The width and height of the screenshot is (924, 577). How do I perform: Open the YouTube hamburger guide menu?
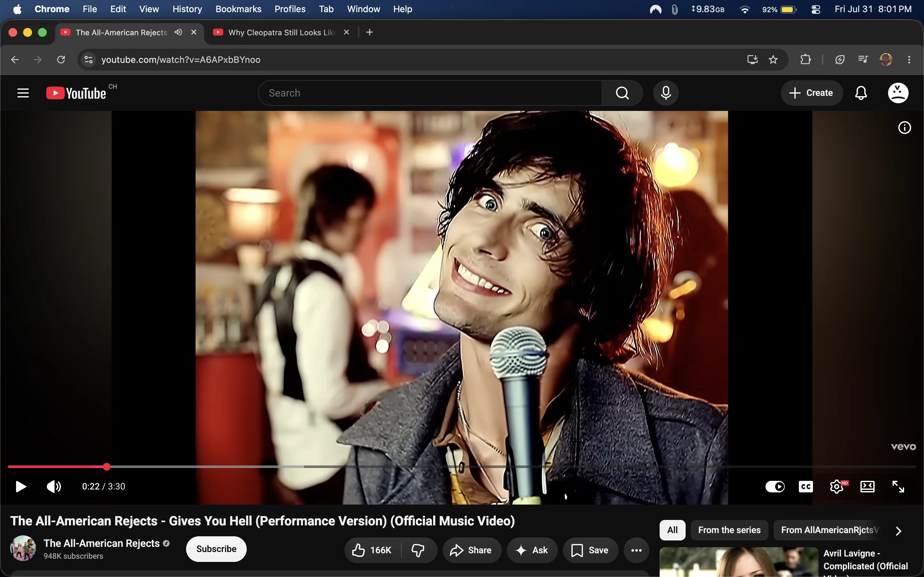coord(23,93)
